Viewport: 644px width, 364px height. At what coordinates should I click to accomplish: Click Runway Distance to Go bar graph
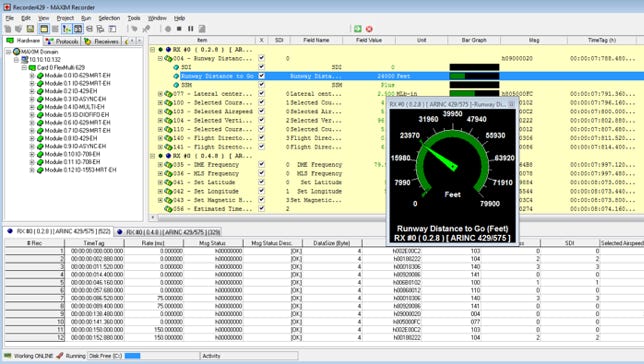click(474, 76)
